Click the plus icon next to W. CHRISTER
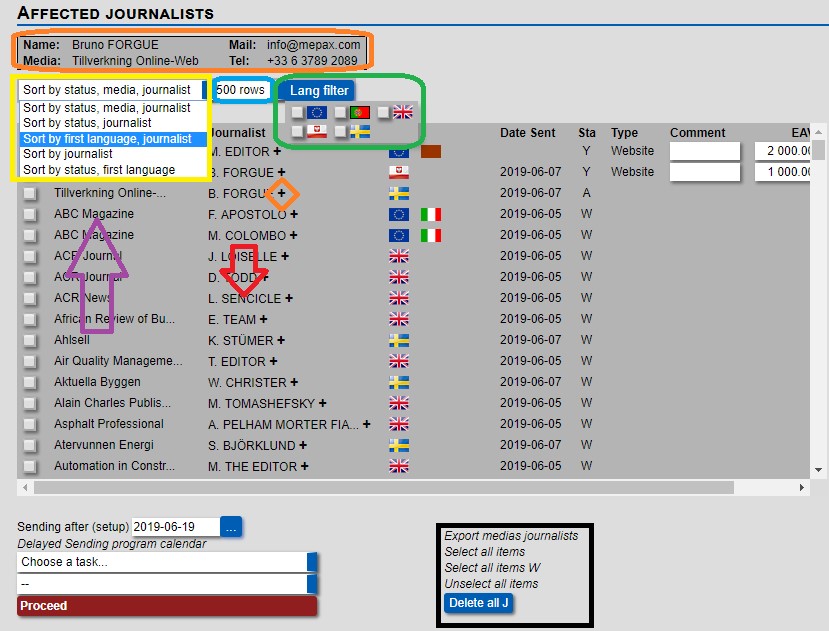This screenshot has width=829, height=631. [294, 383]
